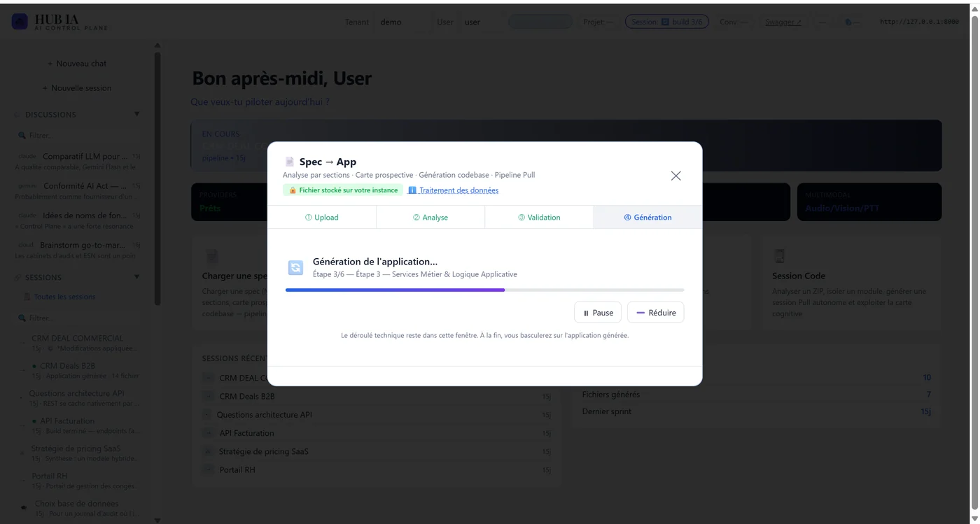Click Réduire to minimize the dialog

(x=656, y=313)
